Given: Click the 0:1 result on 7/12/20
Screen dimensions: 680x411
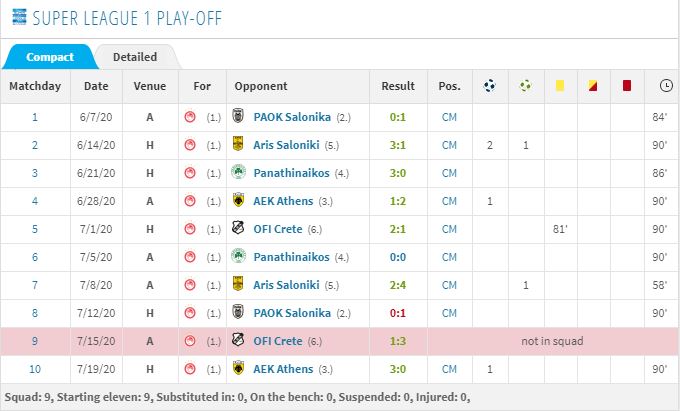Looking at the screenshot, I should (398, 313).
